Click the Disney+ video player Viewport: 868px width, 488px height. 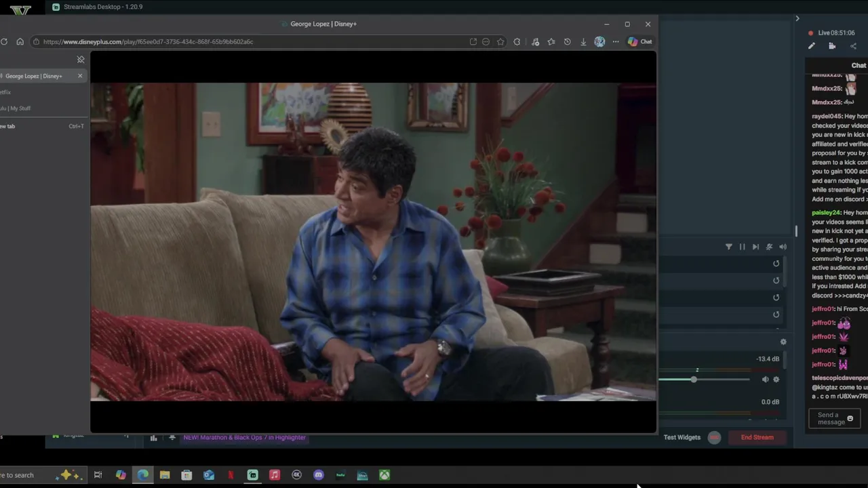coord(373,242)
